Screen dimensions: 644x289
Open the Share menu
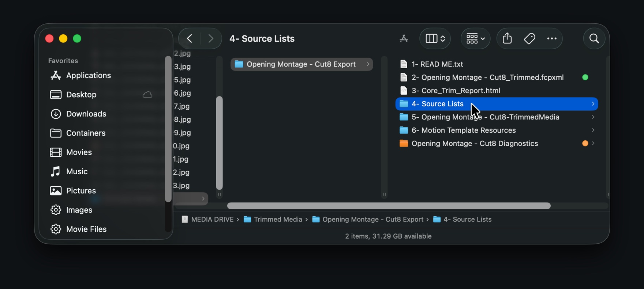coord(507,38)
